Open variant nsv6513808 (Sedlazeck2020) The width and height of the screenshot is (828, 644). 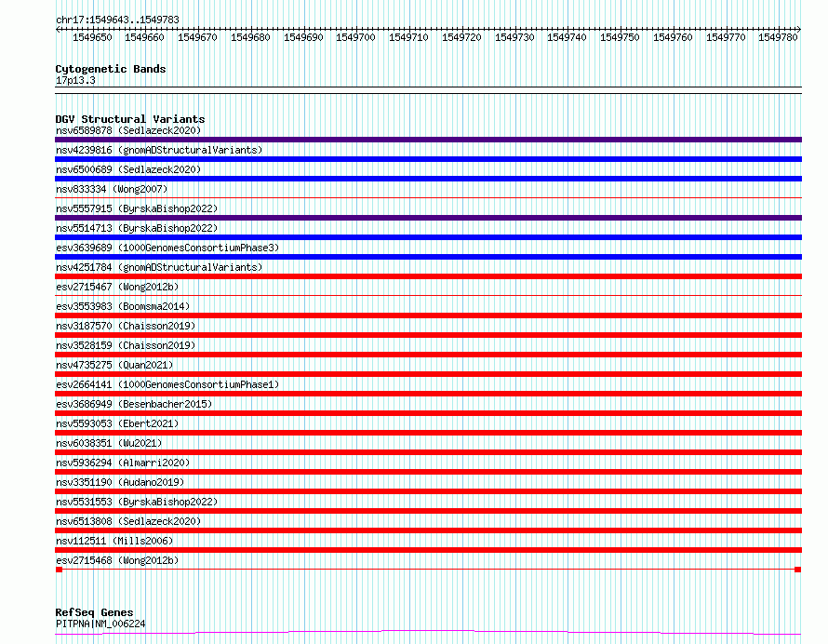pyautogui.click(x=128, y=521)
